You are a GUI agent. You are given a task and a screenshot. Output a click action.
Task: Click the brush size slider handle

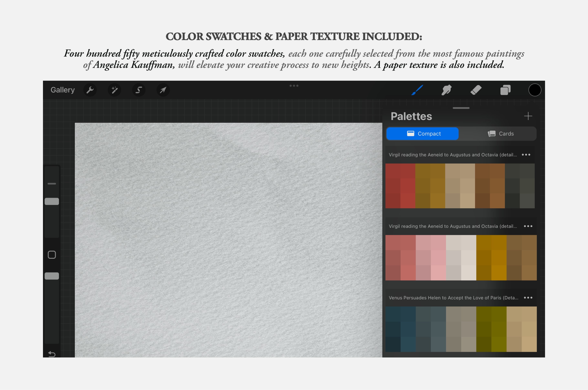(x=52, y=201)
